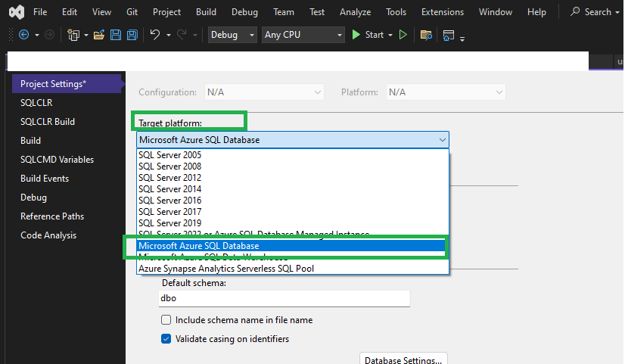This screenshot has height=364, width=628.
Task: Open the Search box in the menu bar
Action: coord(595,12)
